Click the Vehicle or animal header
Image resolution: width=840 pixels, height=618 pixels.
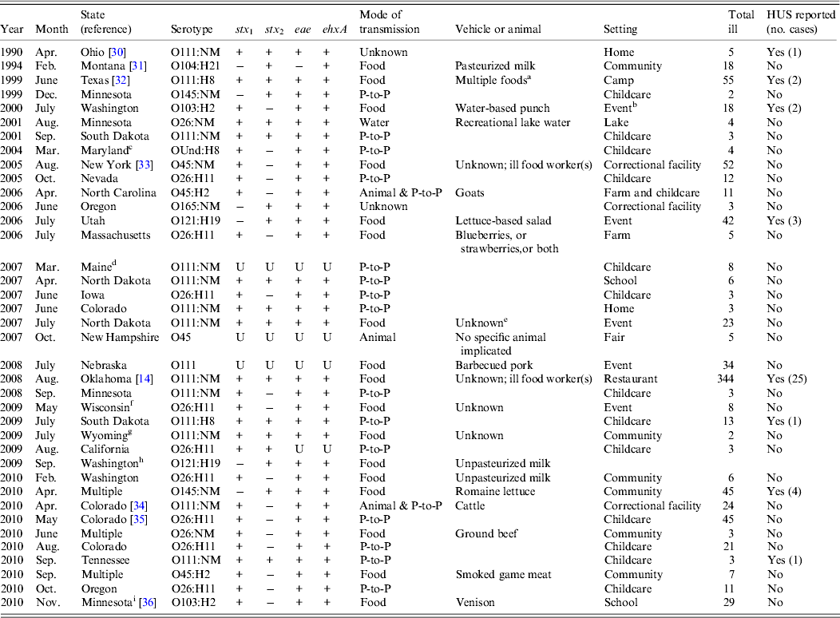click(497, 30)
